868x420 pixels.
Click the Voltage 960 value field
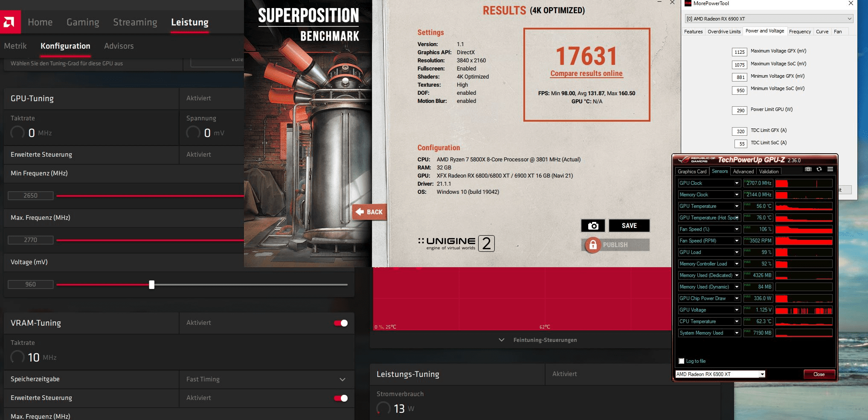pos(31,285)
